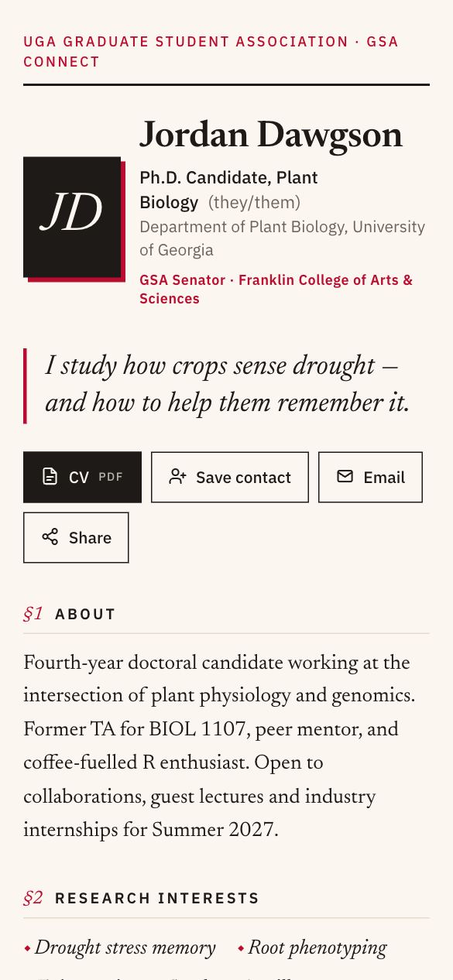Jump to the RESEARCH INTERESTS section heading
453x980 pixels.
point(157,899)
